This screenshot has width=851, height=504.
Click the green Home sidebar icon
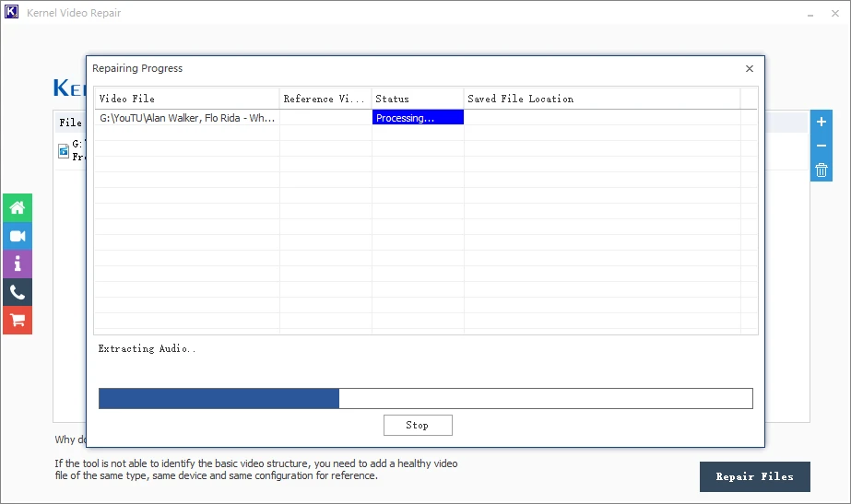pos(17,208)
